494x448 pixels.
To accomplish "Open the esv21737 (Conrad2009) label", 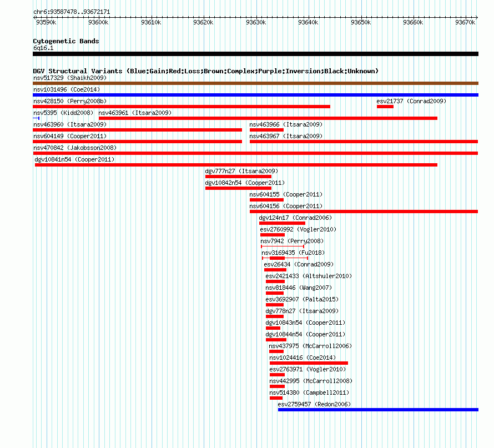I will click(x=411, y=101).
